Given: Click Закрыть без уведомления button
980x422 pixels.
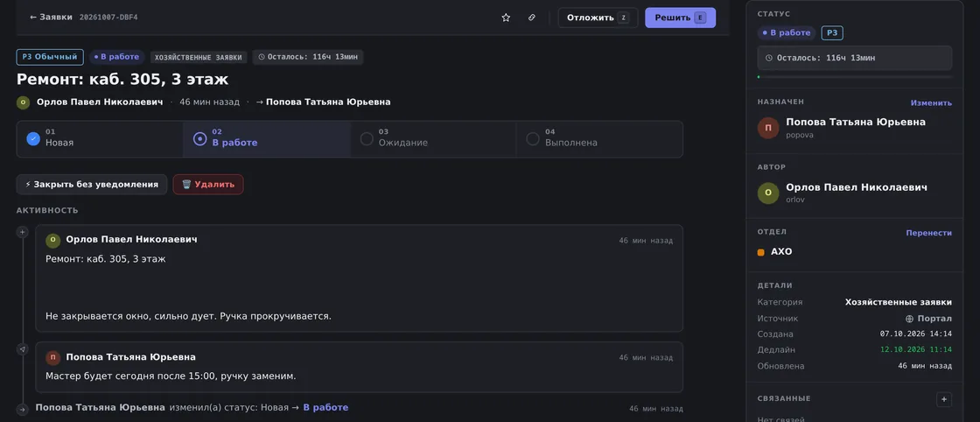Looking at the screenshot, I should coord(92,185).
